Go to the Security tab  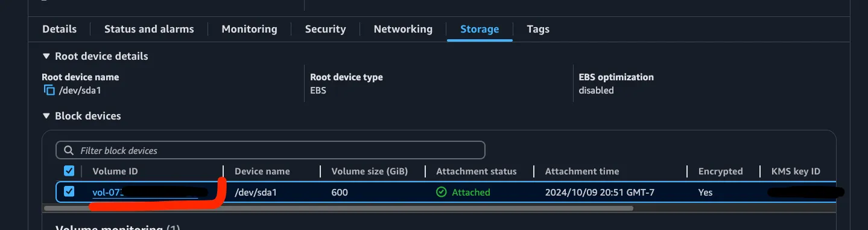[325, 29]
